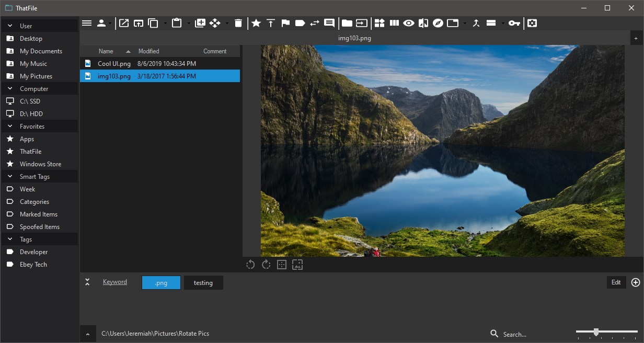The width and height of the screenshot is (644, 343).
Task: Click the tag label toolbar icon
Action: pyautogui.click(x=300, y=23)
